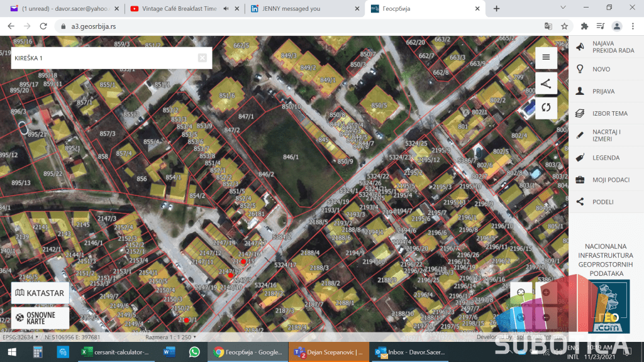The height and width of the screenshot is (362, 644).
Task: Click PODELI to share the map
Action: (x=602, y=202)
